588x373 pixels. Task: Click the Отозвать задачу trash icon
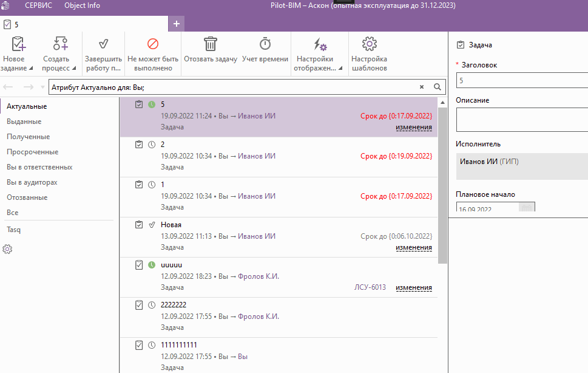[210, 44]
